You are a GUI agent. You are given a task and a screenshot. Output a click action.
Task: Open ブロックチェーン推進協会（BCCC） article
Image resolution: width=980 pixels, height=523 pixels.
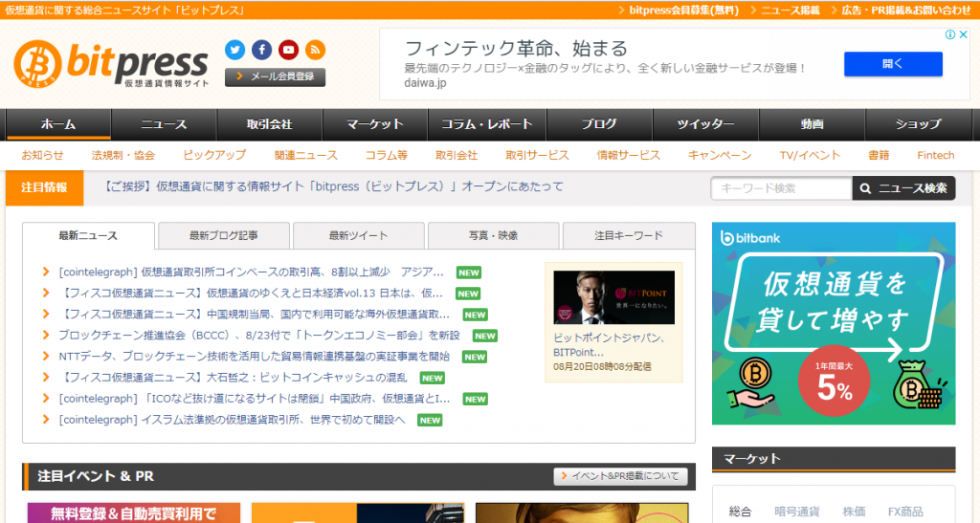pos(259,336)
